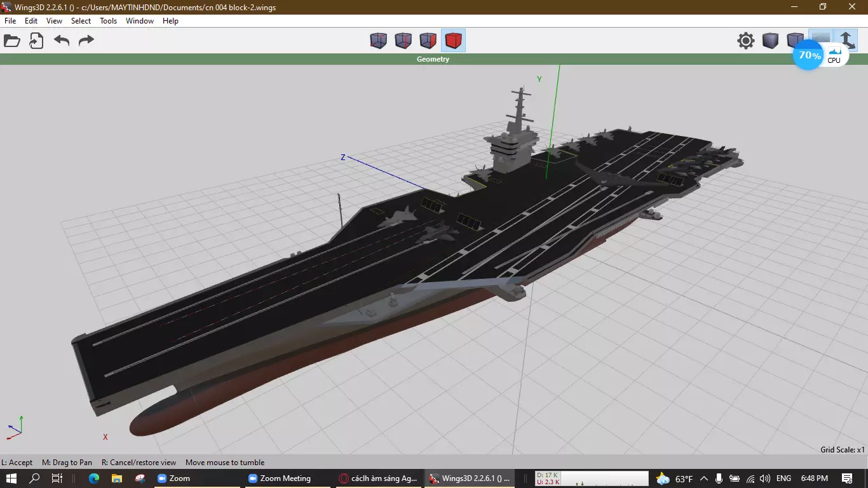Click the Wings3D app icon in the title bar
The height and width of the screenshot is (488, 868).
[x=7, y=7]
